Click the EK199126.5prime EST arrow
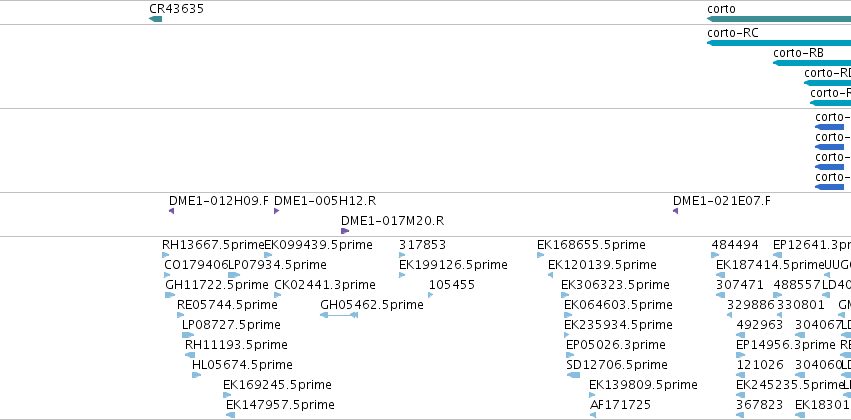The image size is (851, 420). 402,275
